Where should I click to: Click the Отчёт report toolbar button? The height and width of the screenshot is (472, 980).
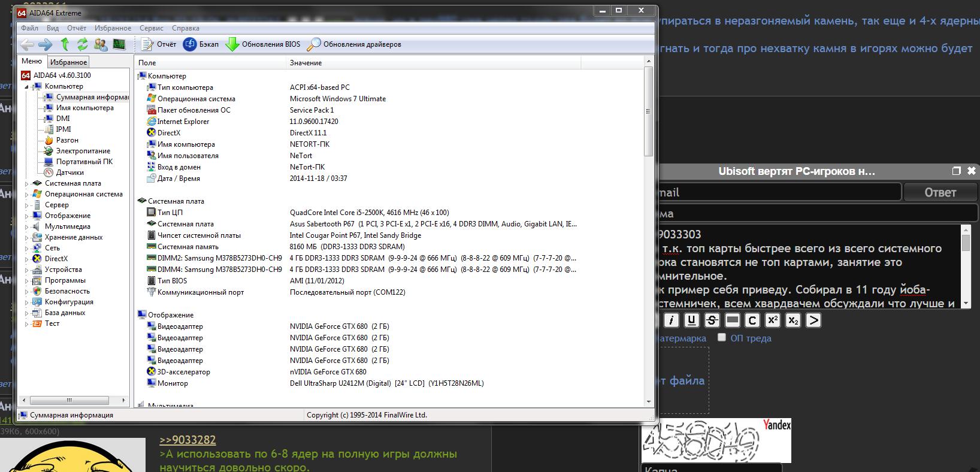pyautogui.click(x=159, y=44)
